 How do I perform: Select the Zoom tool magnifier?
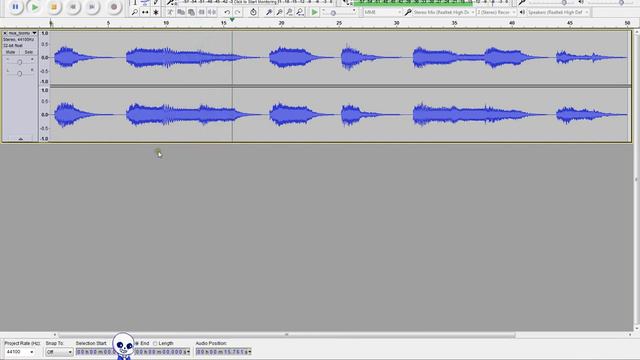(135, 12)
